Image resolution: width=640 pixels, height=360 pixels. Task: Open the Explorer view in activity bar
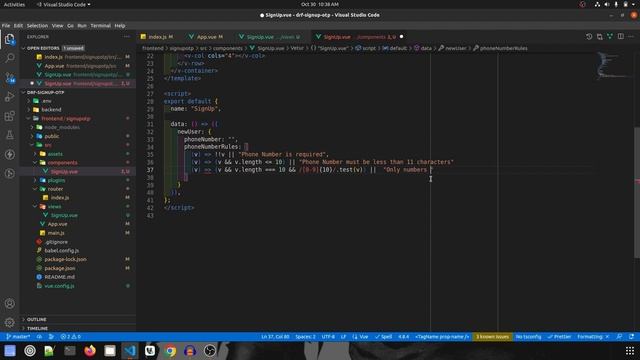point(10,39)
